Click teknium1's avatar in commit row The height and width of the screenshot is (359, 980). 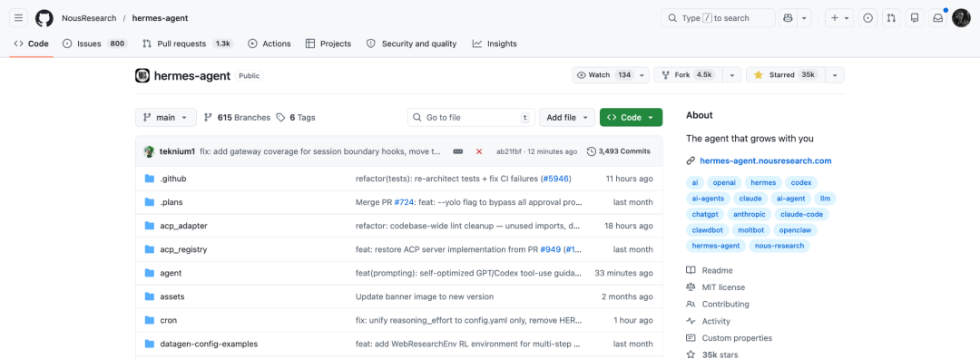coord(150,151)
